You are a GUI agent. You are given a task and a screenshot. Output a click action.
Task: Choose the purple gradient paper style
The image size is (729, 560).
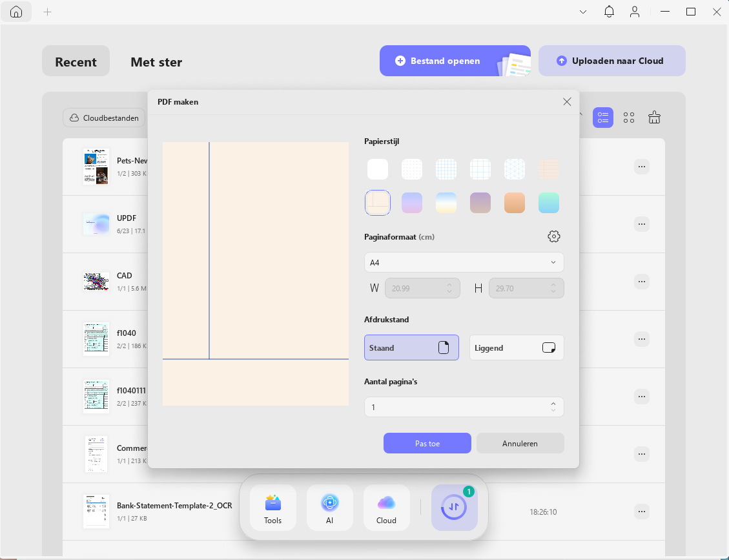[412, 203]
